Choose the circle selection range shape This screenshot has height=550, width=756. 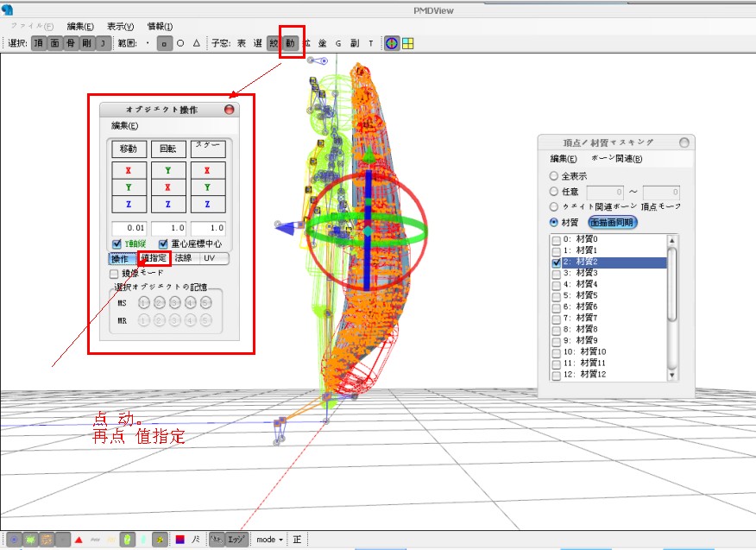tap(180, 43)
